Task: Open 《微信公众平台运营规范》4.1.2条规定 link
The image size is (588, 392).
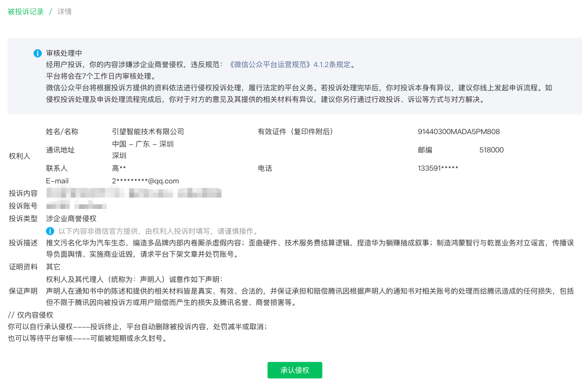Action: coord(289,65)
